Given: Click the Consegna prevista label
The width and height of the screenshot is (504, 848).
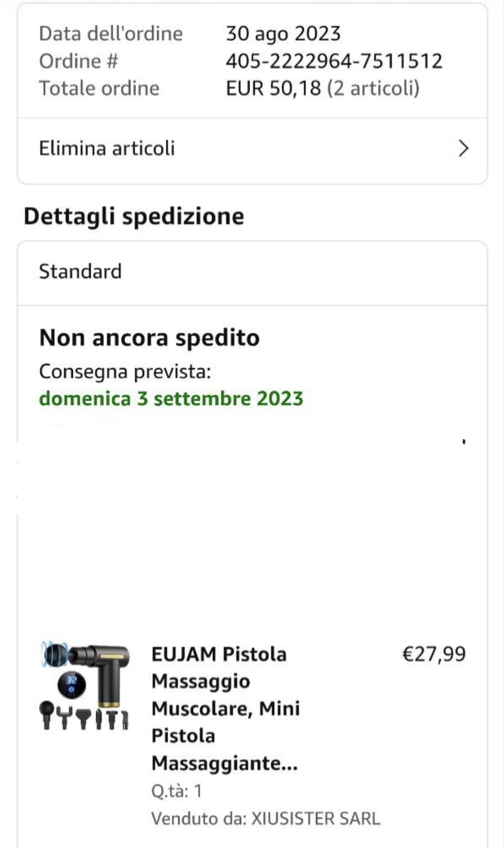Looking at the screenshot, I should [125, 372].
